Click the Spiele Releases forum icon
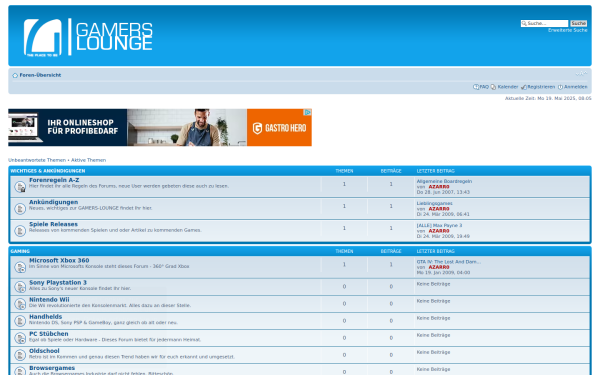 pyautogui.click(x=20, y=231)
